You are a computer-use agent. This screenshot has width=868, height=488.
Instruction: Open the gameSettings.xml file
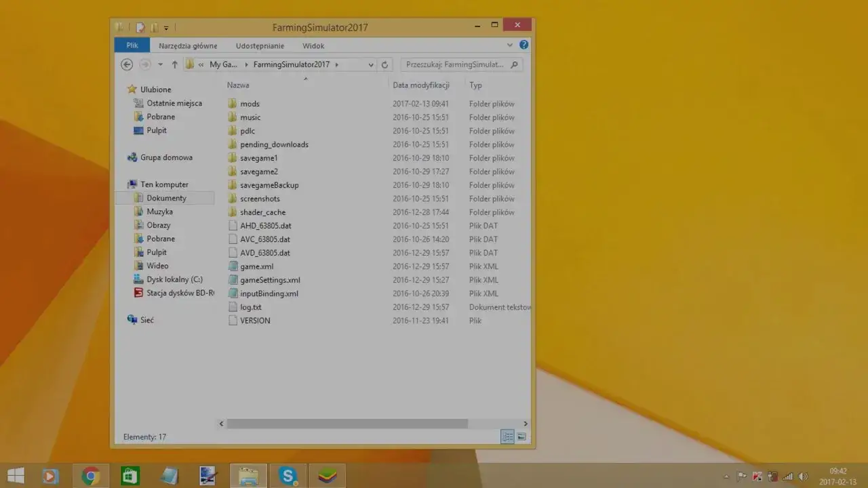click(269, 279)
